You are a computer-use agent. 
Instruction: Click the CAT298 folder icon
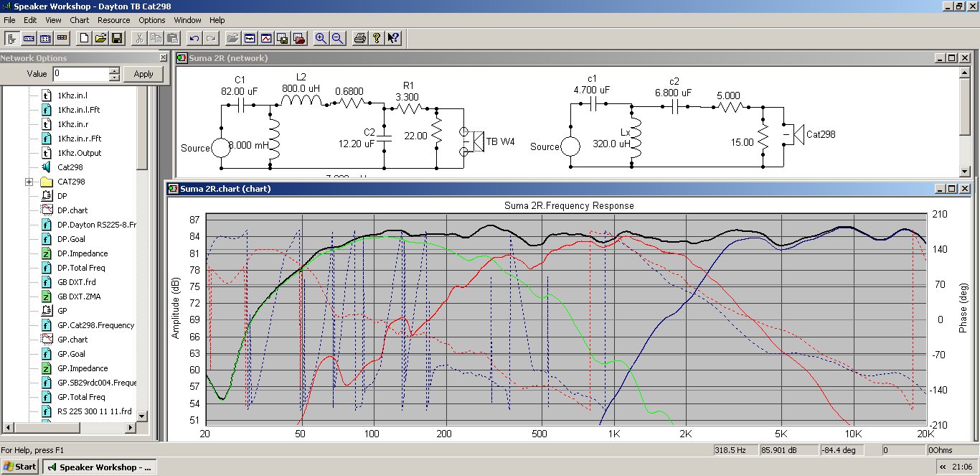(x=47, y=182)
